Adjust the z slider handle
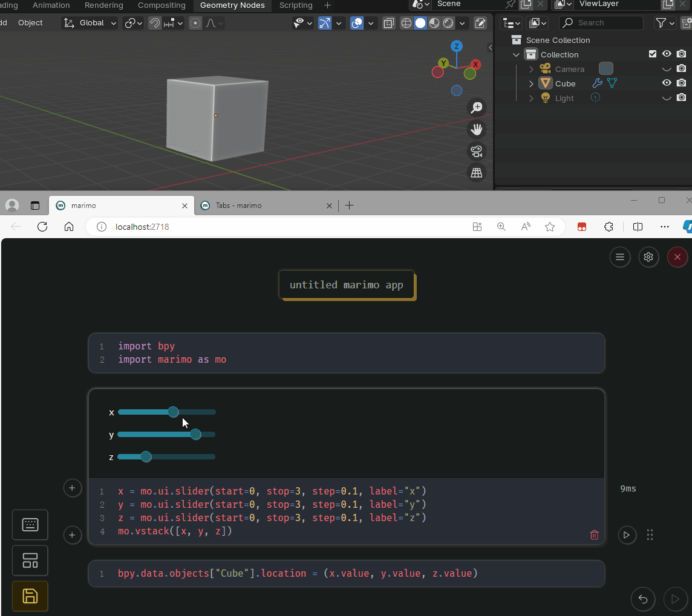The image size is (692, 616). [x=146, y=457]
